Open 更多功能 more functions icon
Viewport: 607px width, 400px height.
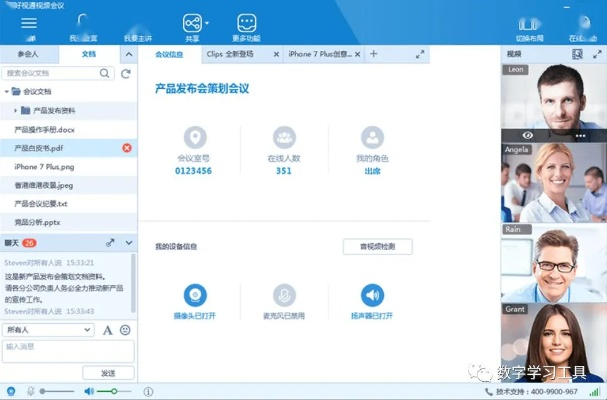(247, 23)
